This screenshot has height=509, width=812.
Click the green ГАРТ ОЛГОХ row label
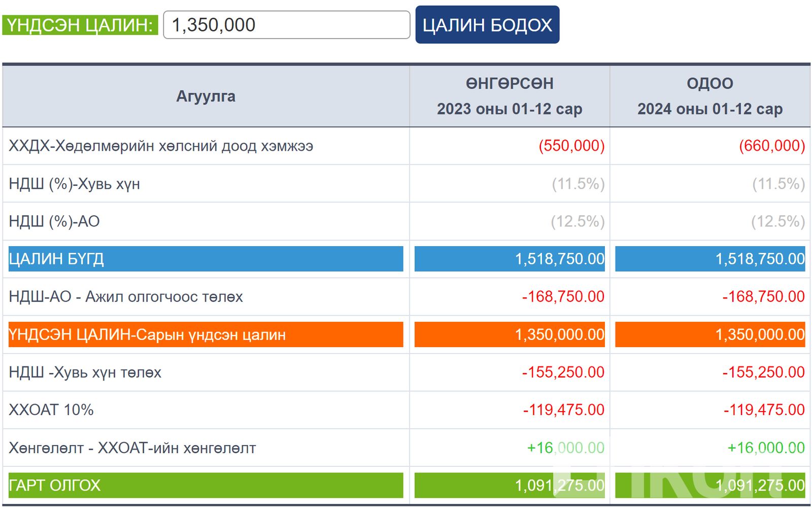coord(206,485)
